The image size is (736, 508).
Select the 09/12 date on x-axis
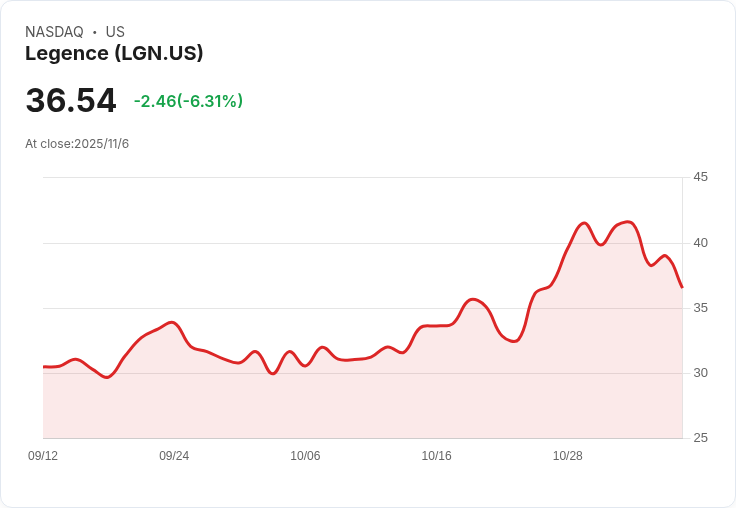point(43,456)
